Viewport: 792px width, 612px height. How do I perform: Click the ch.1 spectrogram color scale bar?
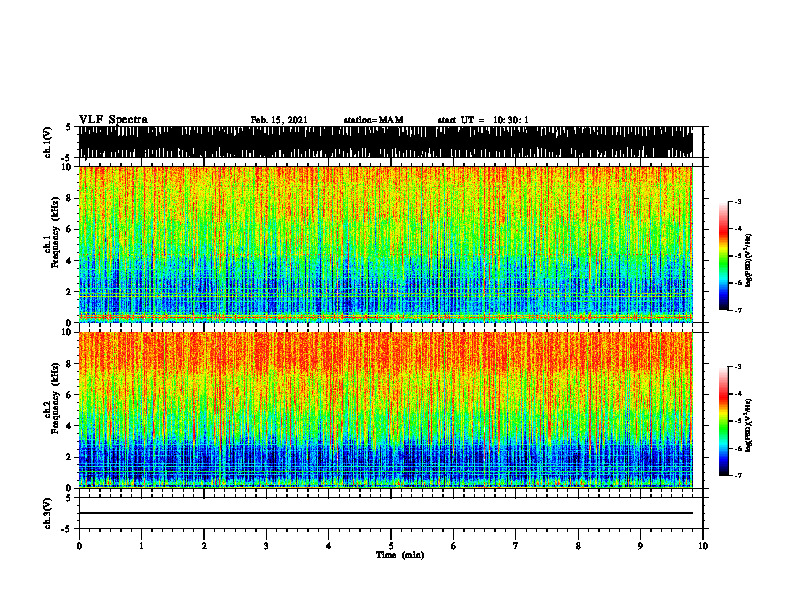(724, 256)
